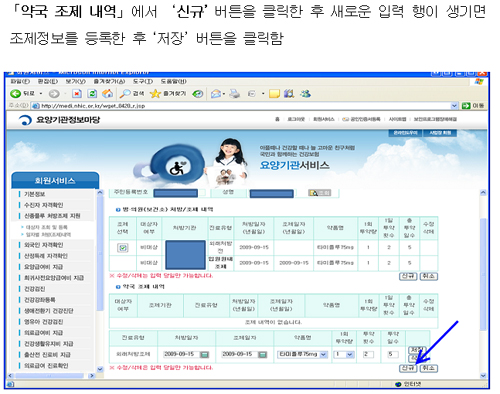Open the 약품명 타미플루75mg dropdown
The height and width of the screenshot is (394, 500).
point(323,355)
